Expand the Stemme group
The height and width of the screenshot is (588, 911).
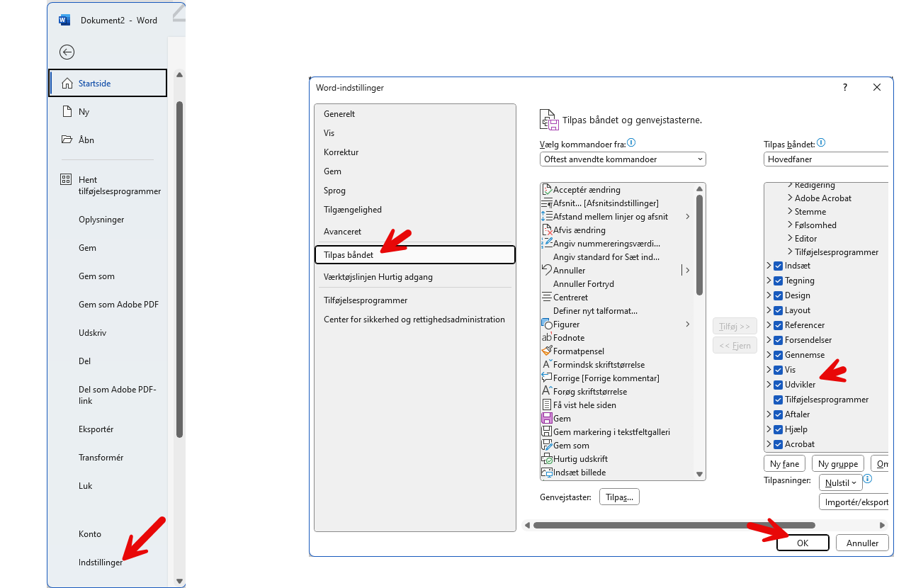[x=790, y=212]
